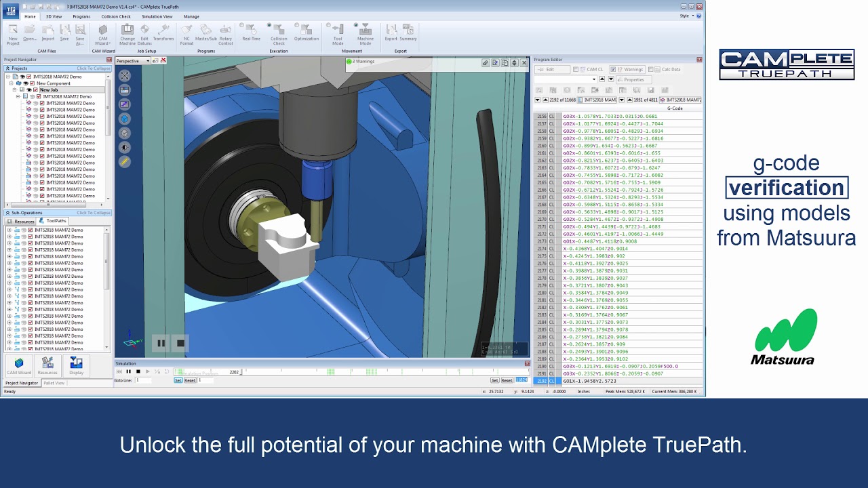Toggle checkbox for New Component in Projects tree

click(x=32, y=83)
